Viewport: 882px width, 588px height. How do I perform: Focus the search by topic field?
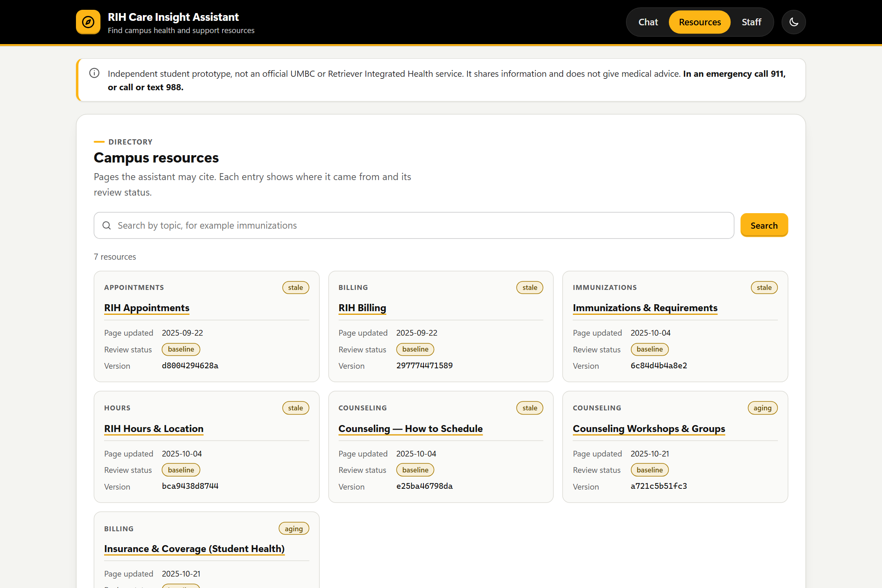[414, 225]
